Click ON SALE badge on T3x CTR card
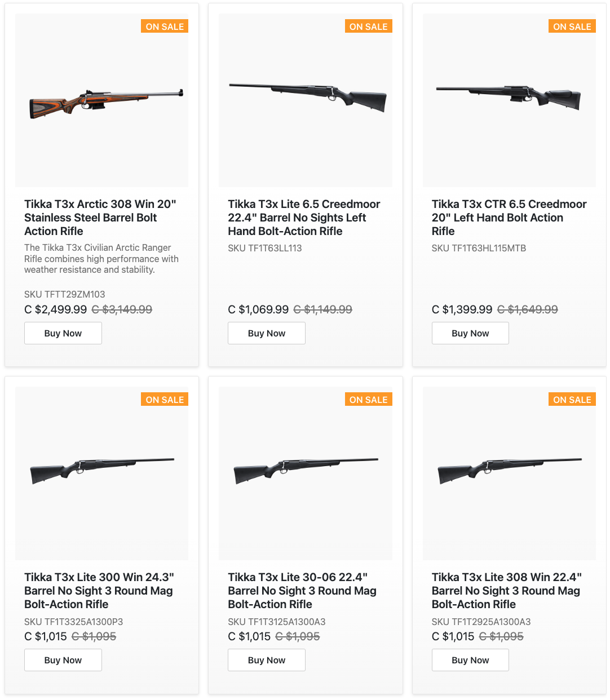 (x=572, y=26)
